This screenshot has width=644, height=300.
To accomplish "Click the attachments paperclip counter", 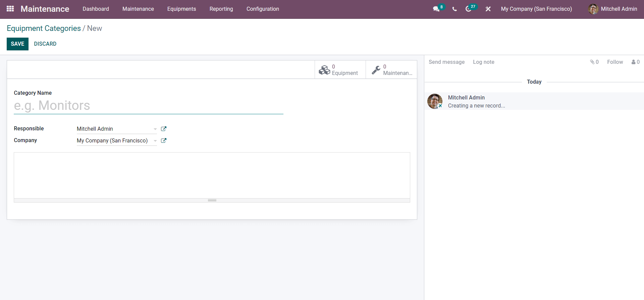I will tap(594, 62).
